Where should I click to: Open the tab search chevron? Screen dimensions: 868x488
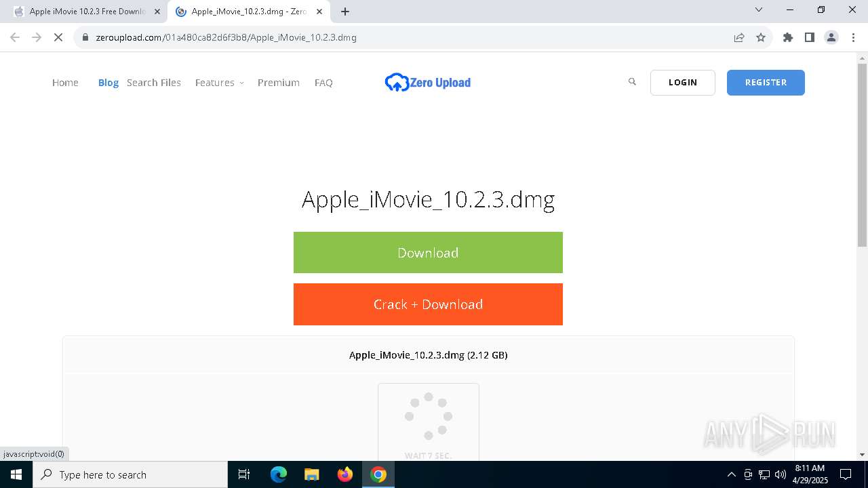coord(759,9)
